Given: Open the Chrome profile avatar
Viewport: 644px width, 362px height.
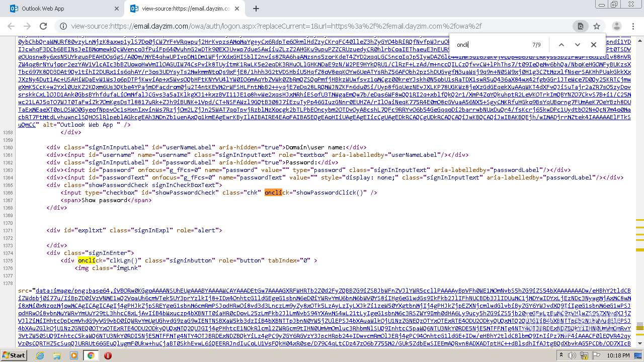Looking at the screenshot, I should [617, 26].
